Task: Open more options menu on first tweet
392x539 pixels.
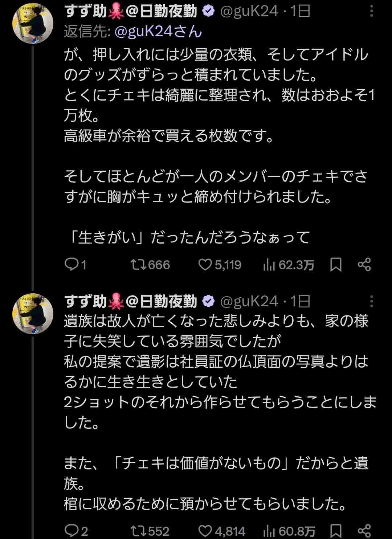Action: pyautogui.click(x=371, y=12)
